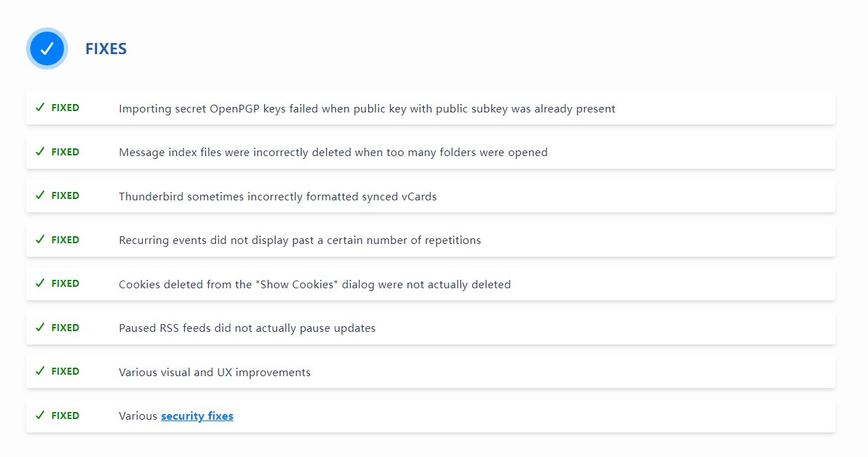Click the checkmark beside the OpenPGP keys fix
The height and width of the screenshot is (457, 868).
40,108
